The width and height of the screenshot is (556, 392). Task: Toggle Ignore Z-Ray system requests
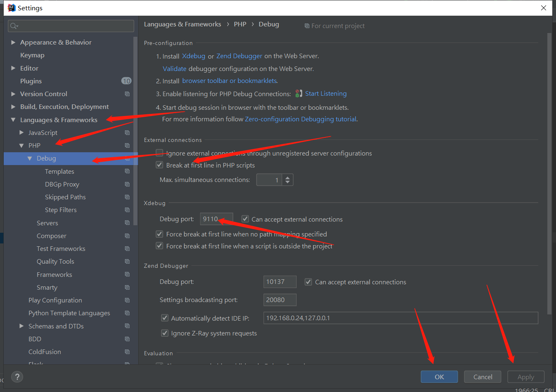point(165,333)
